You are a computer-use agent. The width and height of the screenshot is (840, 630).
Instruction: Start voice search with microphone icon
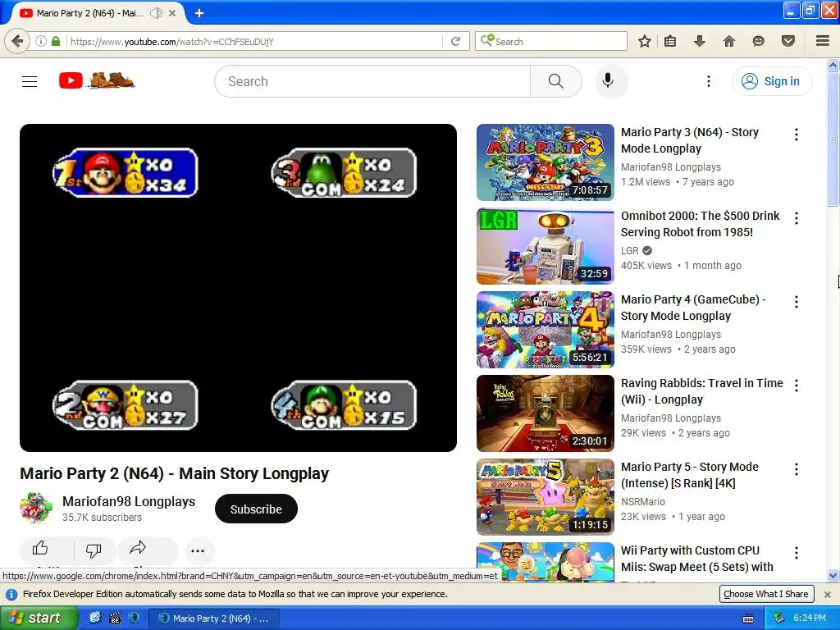pos(608,81)
